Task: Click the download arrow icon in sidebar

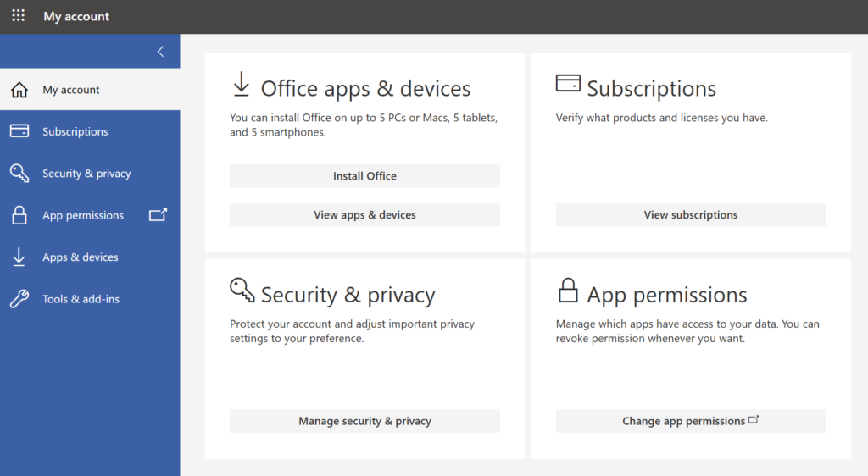Action: pyautogui.click(x=19, y=257)
